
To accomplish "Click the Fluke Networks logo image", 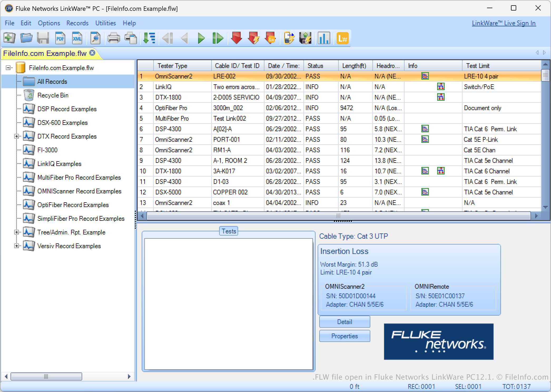I will pos(439,342).
